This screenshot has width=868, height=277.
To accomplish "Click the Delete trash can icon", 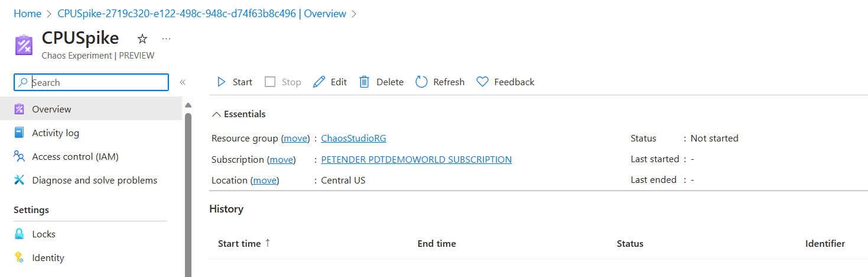I will click(x=365, y=82).
